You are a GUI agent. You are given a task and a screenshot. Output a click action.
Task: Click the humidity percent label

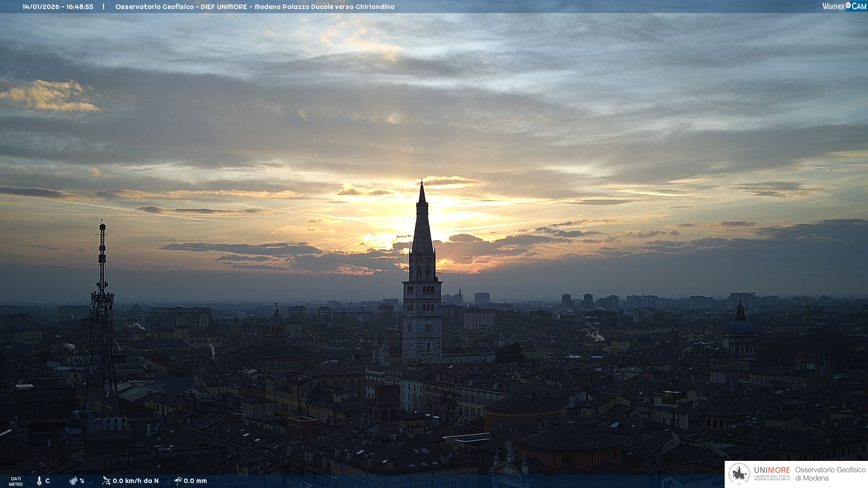82,481
